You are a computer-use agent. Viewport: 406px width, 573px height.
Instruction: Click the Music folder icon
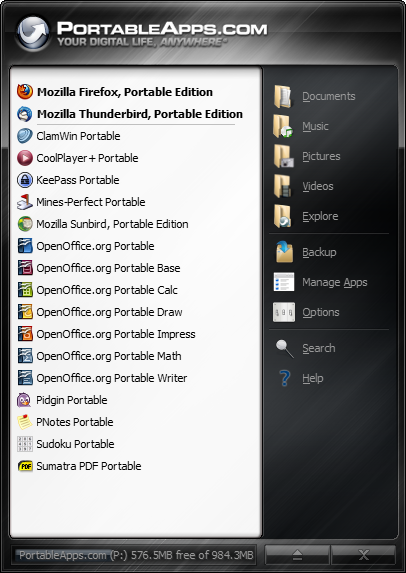284,126
